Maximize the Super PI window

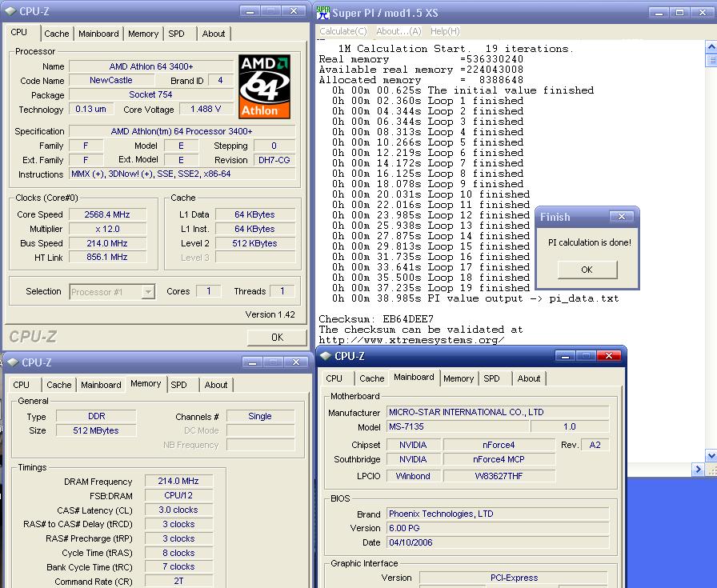680,13
